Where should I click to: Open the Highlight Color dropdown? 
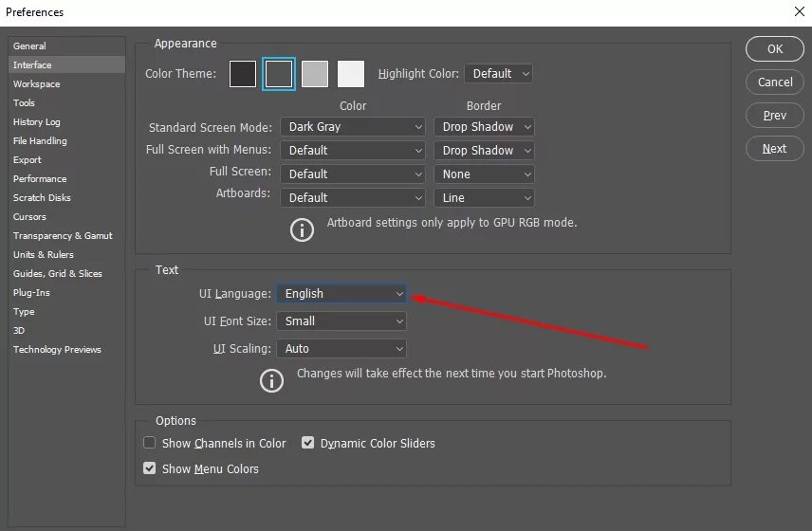pos(499,74)
